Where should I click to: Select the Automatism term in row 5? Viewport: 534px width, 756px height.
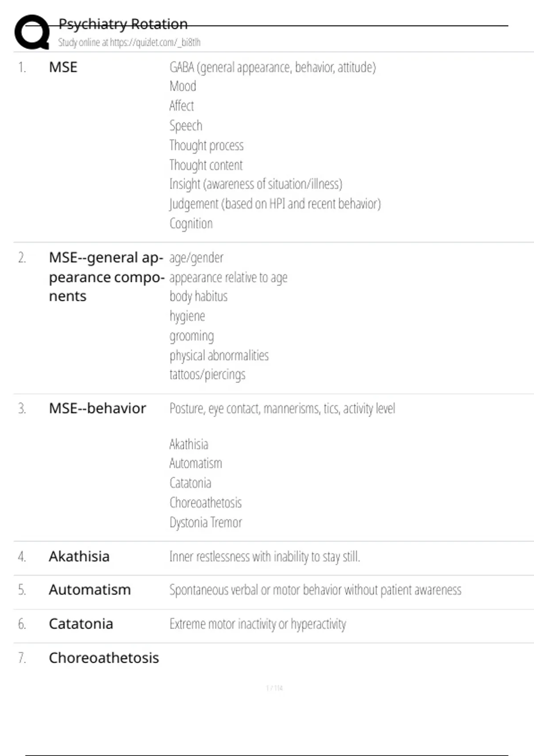[90, 590]
